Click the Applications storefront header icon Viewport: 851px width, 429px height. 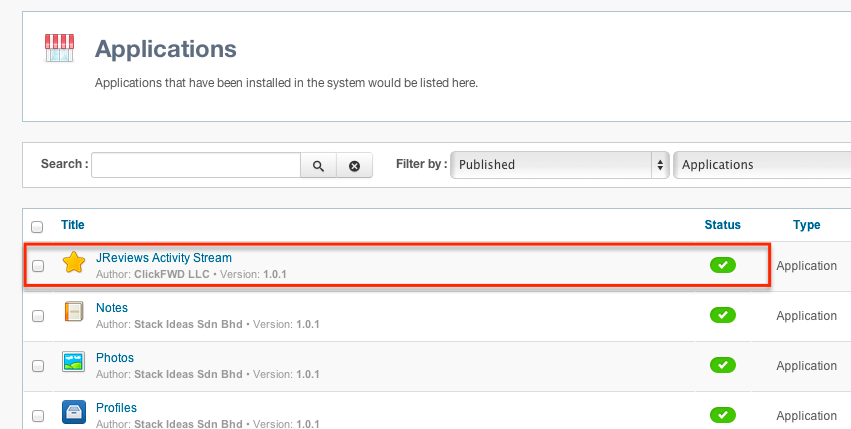59,47
